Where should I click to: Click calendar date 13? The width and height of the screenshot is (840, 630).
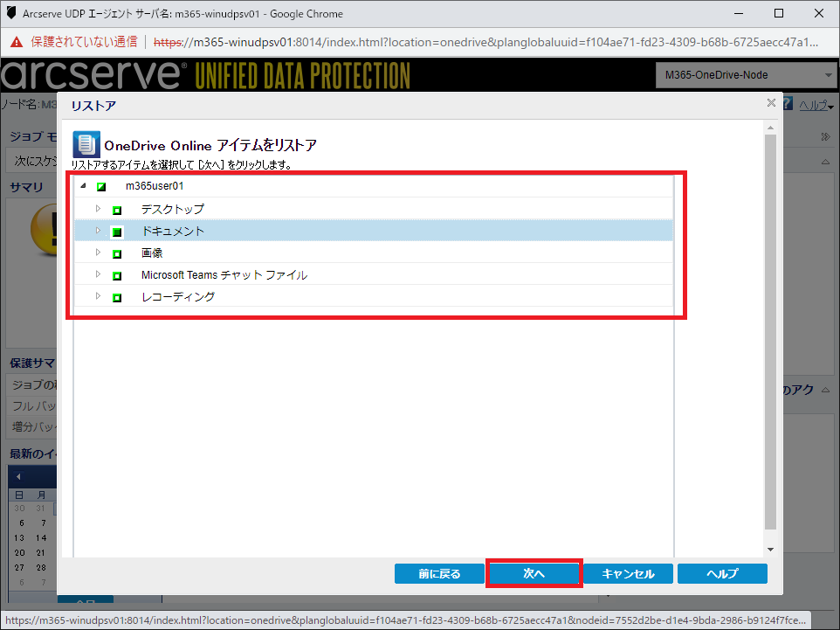pyautogui.click(x=19, y=537)
